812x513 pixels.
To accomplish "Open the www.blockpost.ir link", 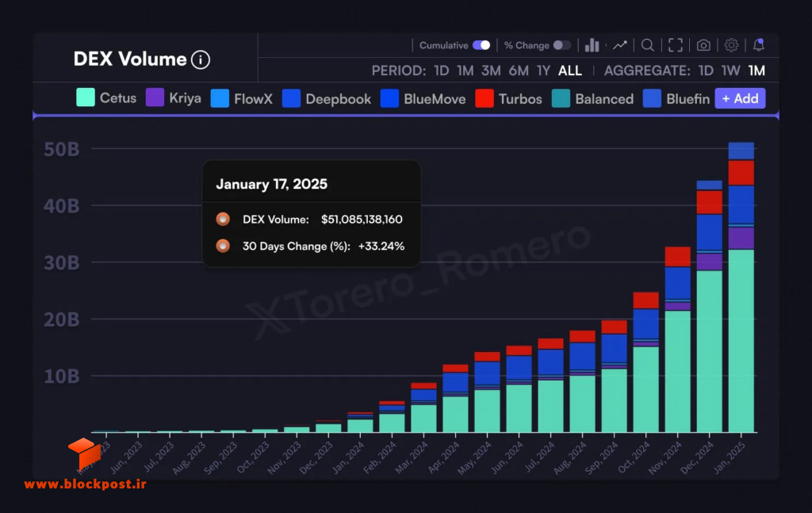I will click(85, 484).
